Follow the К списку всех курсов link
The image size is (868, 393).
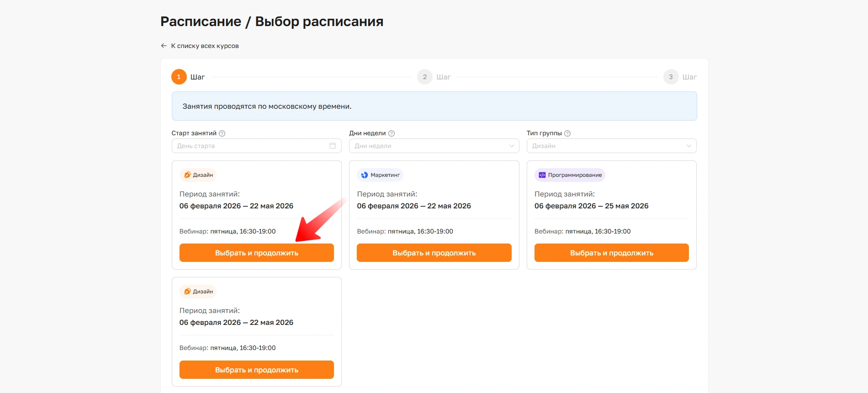205,46
